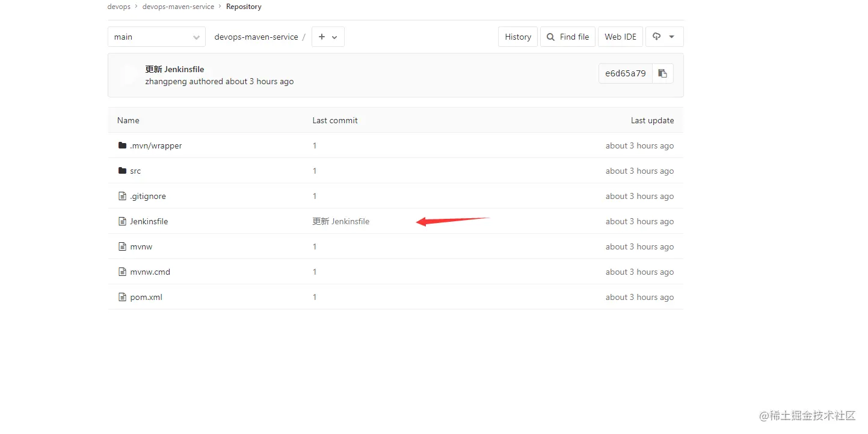Launch the Web IDE
This screenshot has height=434, width=868.
pos(620,37)
